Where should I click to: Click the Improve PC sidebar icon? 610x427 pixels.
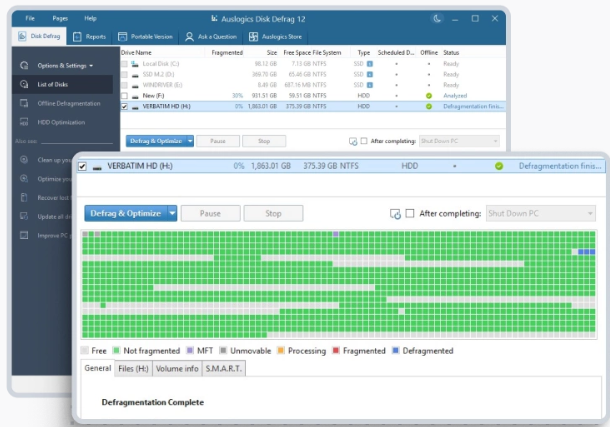24,235
